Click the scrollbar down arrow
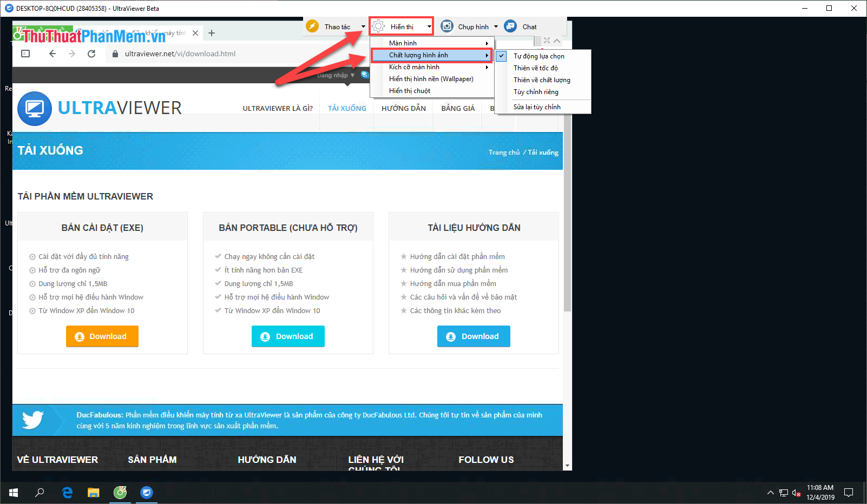Viewport: 867px width, 504px height. point(567,466)
